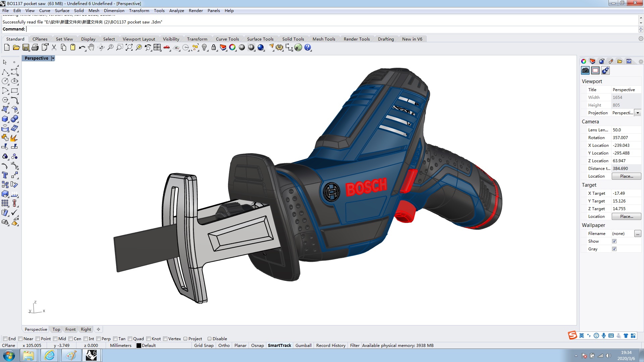Toggle the Wallpaper Gray checkbox

(x=614, y=249)
